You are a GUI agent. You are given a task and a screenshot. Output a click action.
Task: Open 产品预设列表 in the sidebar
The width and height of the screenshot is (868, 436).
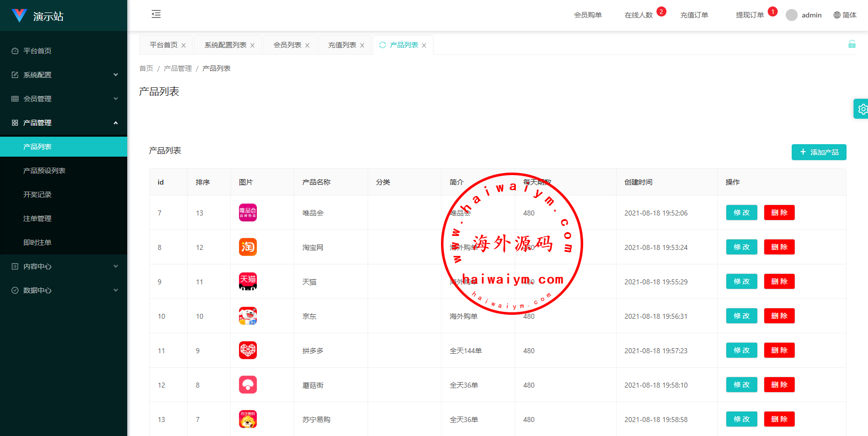(x=44, y=171)
